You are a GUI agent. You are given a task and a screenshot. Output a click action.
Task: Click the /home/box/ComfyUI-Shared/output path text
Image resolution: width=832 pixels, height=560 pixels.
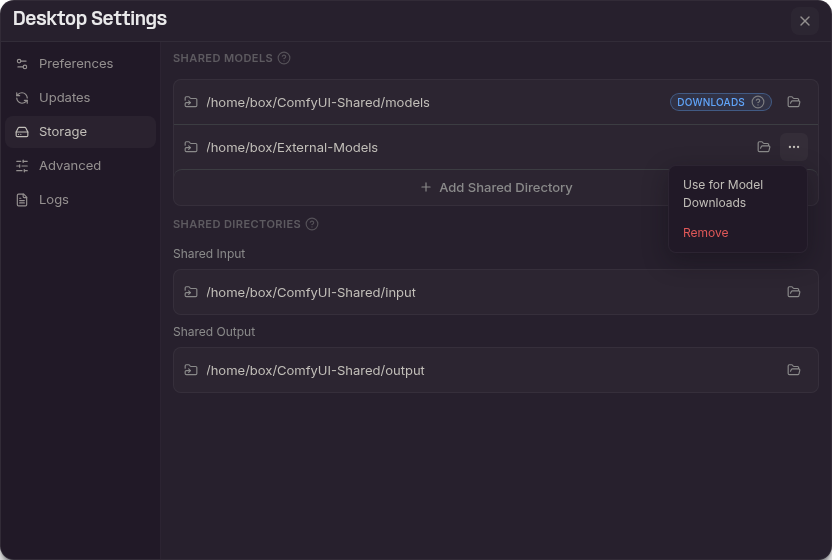click(315, 371)
